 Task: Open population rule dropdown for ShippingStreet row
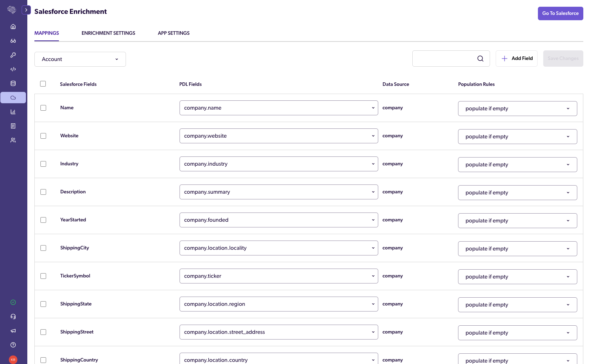(518, 333)
